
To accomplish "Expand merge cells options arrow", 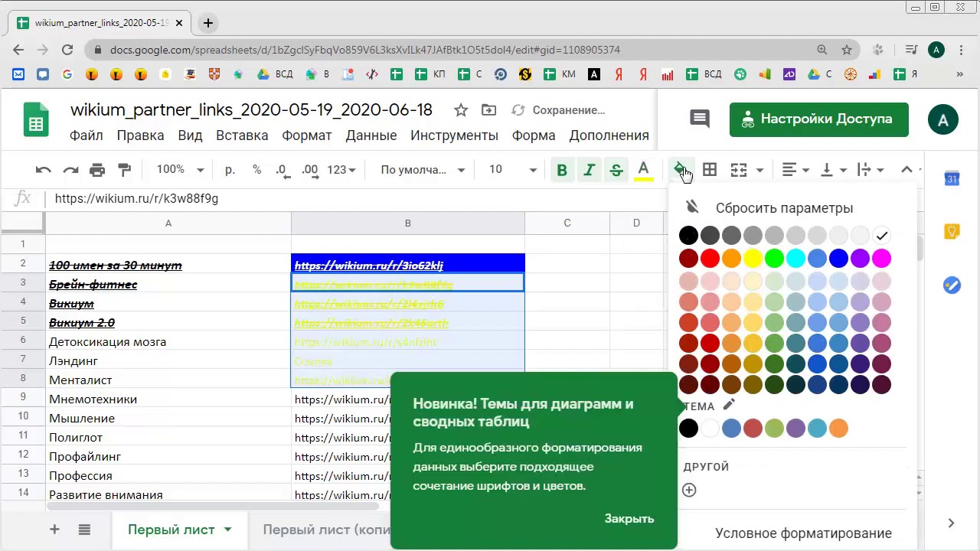I will click(x=759, y=170).
